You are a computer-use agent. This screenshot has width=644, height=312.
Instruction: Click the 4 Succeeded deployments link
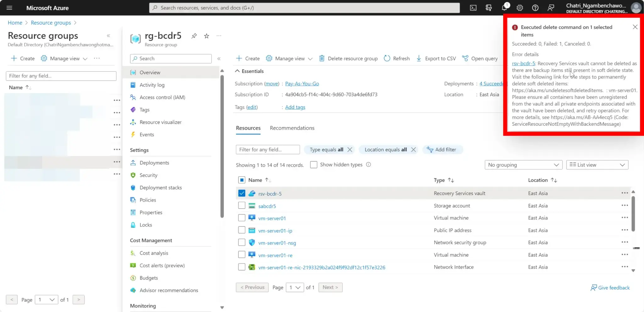(x=491, y=84)
